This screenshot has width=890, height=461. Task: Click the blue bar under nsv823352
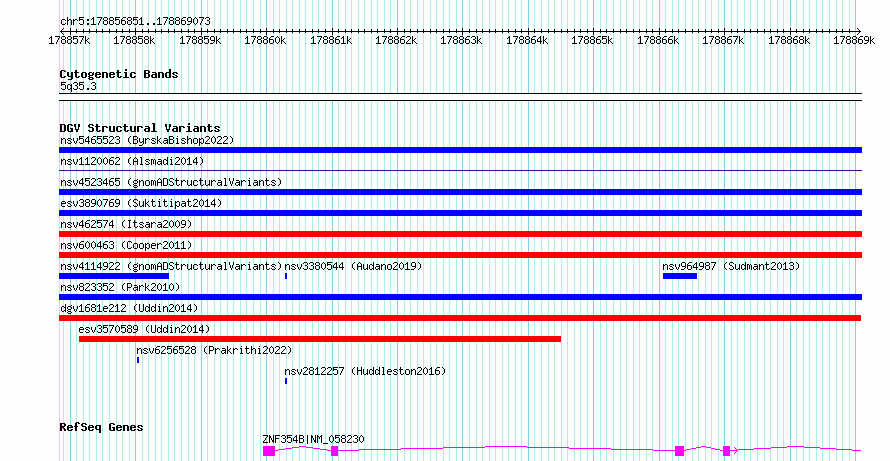(460, 297)
